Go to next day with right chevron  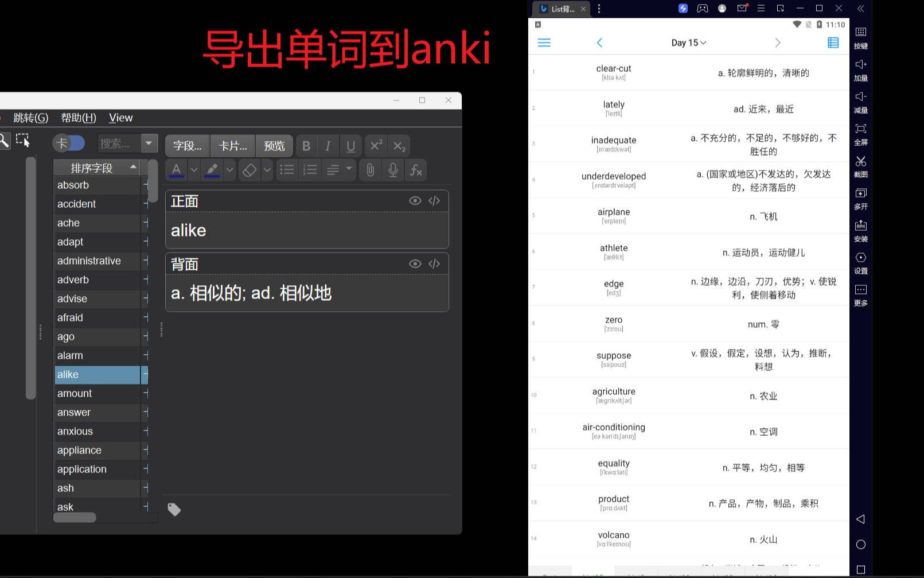778,42
